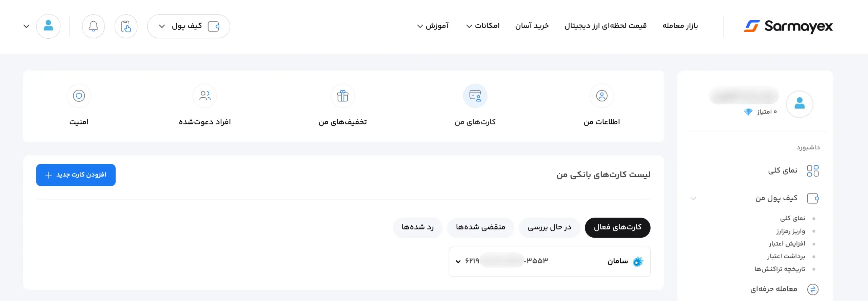Open the invited people (افراد دعوت‌شده) icon
The height and width of the screenshot is (301, 868).
click(x=205, y=96)
